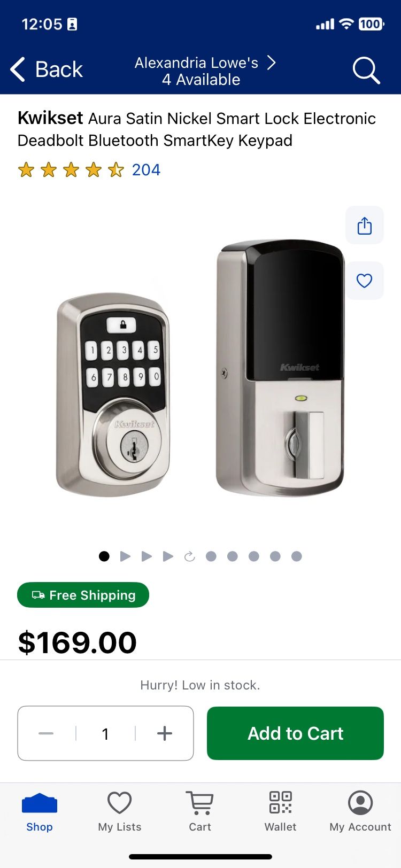The height and width of the screenshot is (868, 401).
Task: Increase quantity with plus button
Action: coord(165,733)
